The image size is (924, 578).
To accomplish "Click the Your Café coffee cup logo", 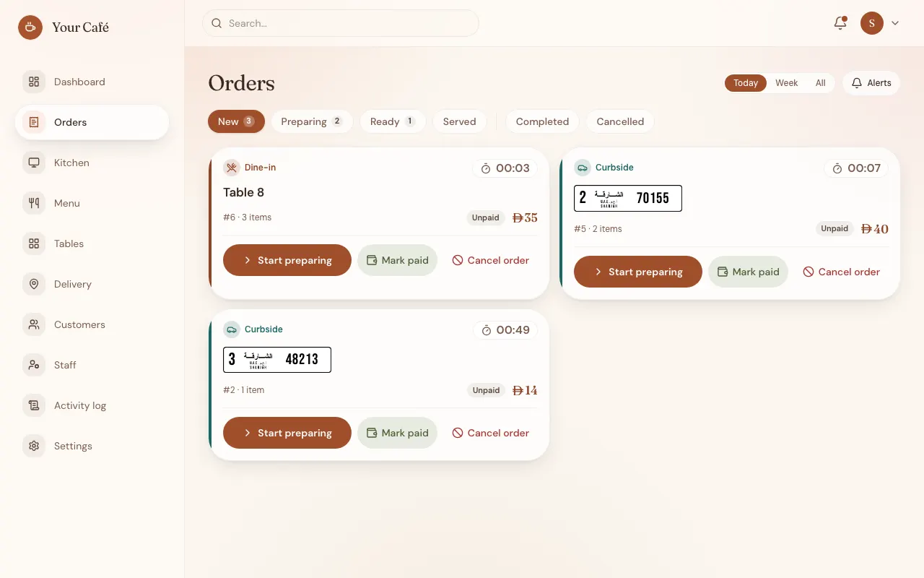I will click(x=30, y=27).
